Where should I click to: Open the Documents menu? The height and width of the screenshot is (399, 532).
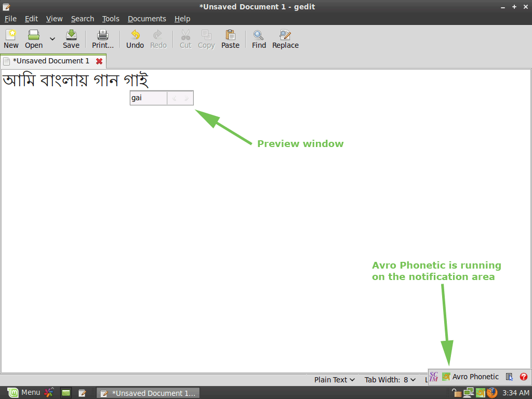(x=147, y=19)
